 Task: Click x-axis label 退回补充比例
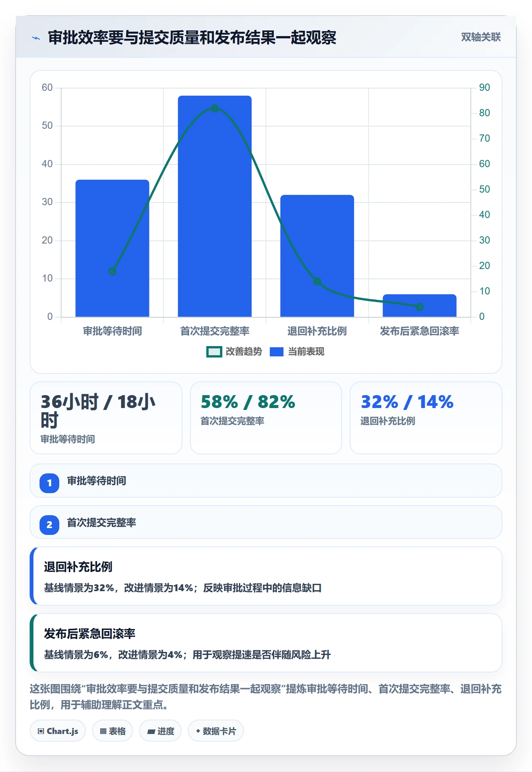pos(317,331)
